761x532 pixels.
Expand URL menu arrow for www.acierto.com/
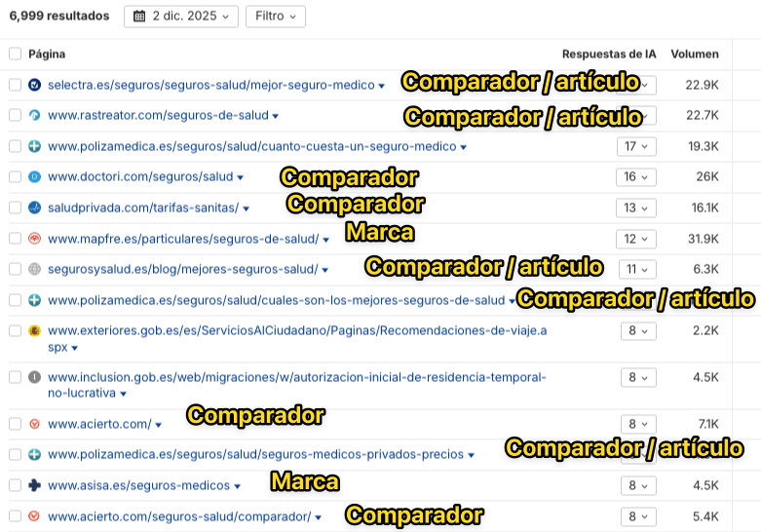coord(158,425)
